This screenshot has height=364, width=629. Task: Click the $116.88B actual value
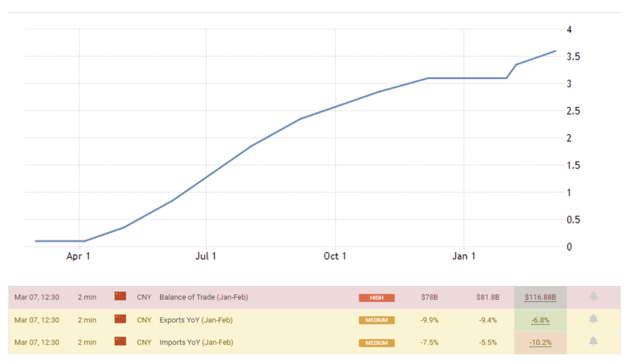540,297
